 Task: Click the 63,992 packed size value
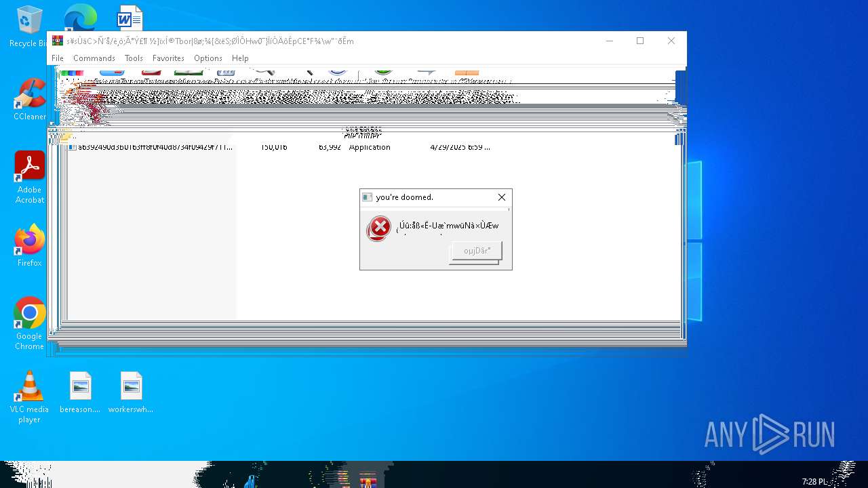pyautogui.click(x=330, y=147)
